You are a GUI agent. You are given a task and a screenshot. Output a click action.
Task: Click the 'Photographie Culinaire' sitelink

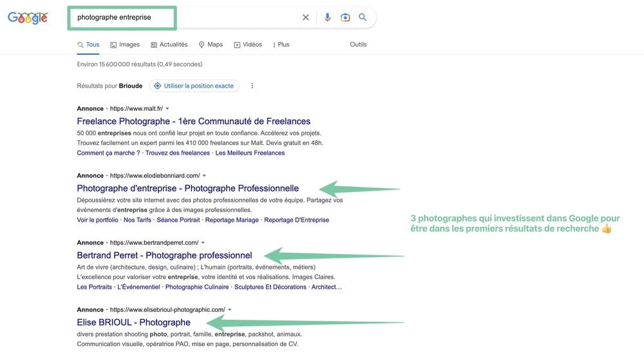(196, 287)
